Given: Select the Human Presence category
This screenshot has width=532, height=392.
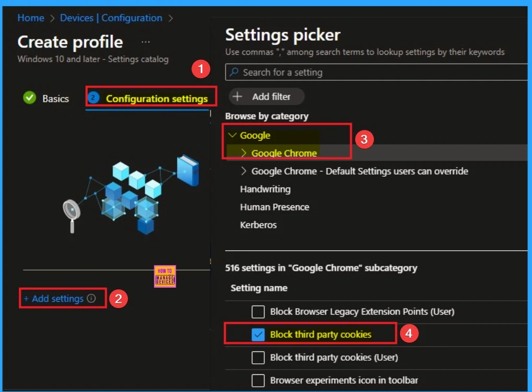Looking at the screenshot, I should pyautogui.click(x=275, y=207).
